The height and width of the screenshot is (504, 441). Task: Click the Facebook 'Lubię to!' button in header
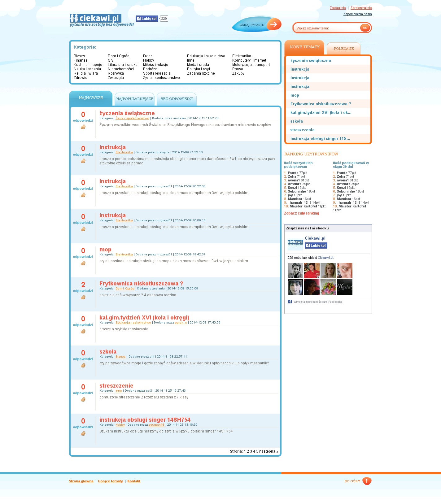[147, 19]
